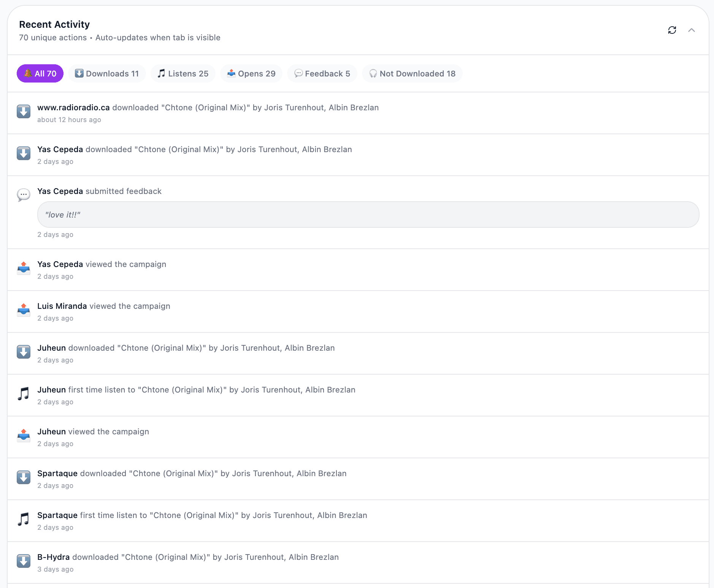Toggle the Not Downloaded 18 filter
The height and width of the screenshot is (588, 714).
coord(412,73)
